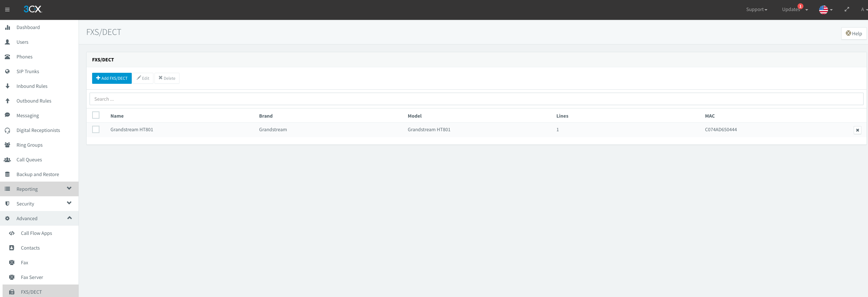
Task: Go to Dashboard in the sidebar
Action: [28, 27]
